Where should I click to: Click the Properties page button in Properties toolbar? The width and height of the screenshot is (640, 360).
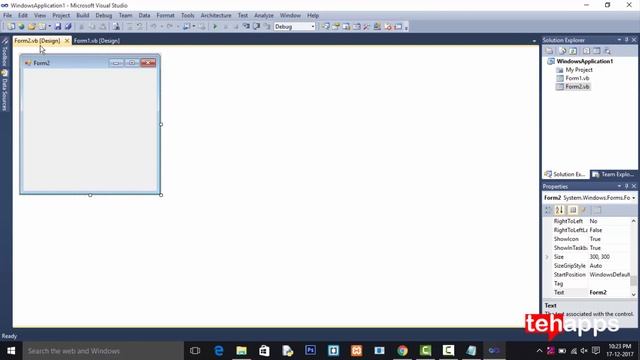pos(573,210)
